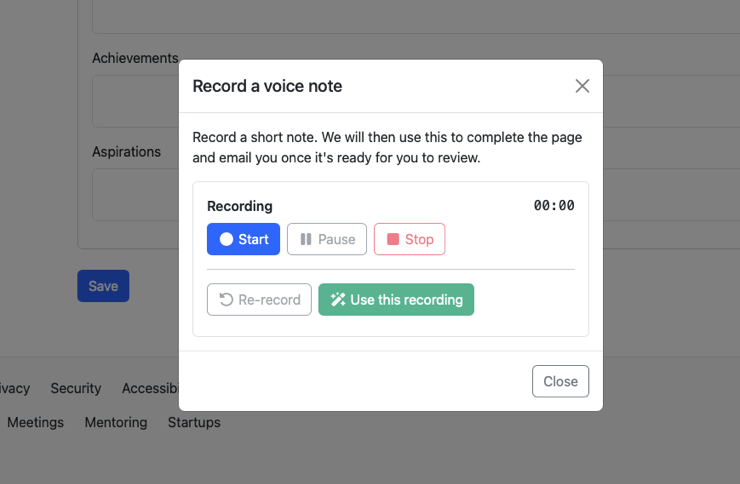Open the Security footer link
This screenshot has height=484, width=740.
click(76, 388)
